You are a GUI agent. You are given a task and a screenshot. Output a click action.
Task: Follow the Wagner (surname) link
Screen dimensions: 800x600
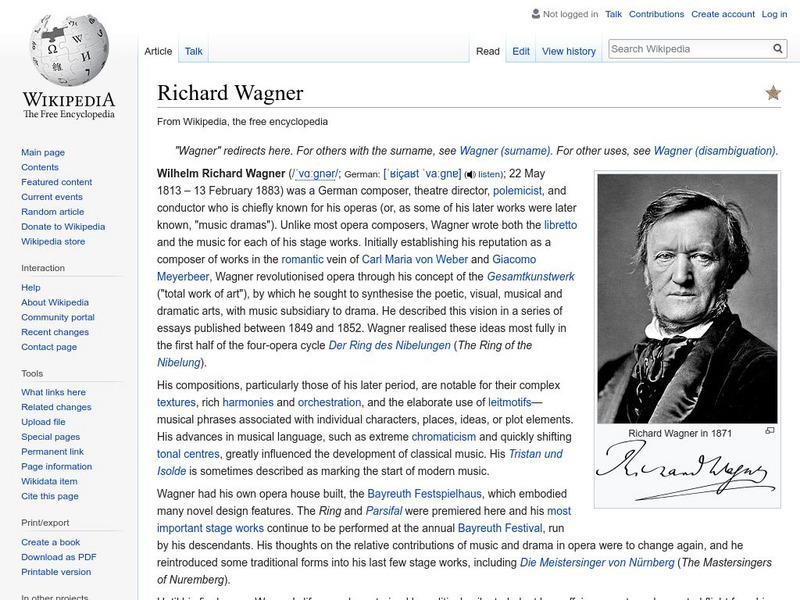(505, 151)
